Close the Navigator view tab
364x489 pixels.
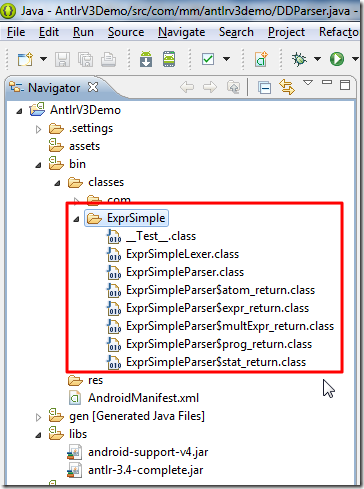[93, 87]
